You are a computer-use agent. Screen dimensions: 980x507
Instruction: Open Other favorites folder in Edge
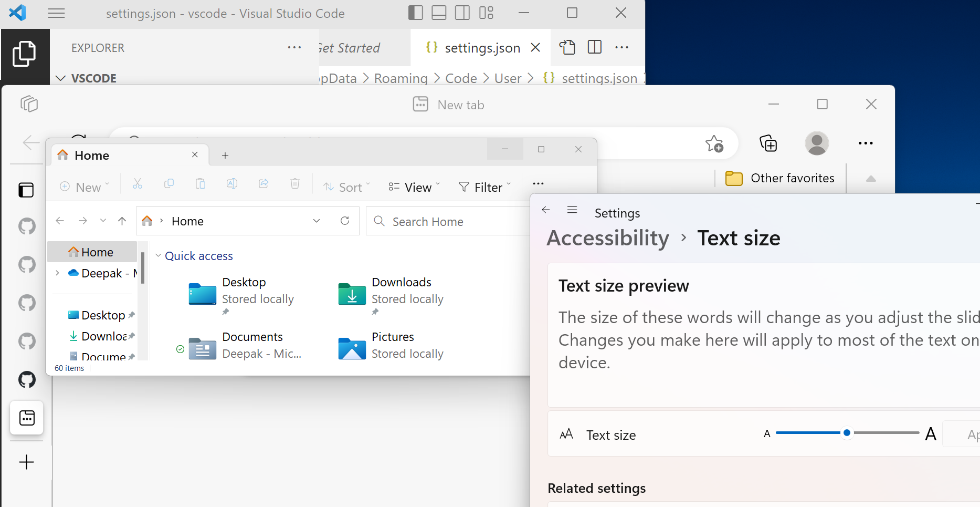780,178
